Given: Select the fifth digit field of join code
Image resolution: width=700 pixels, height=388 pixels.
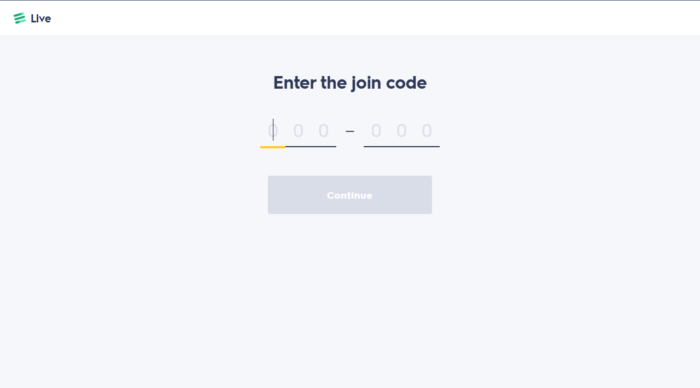Looking at the screenshot, I should pos(402,131).
